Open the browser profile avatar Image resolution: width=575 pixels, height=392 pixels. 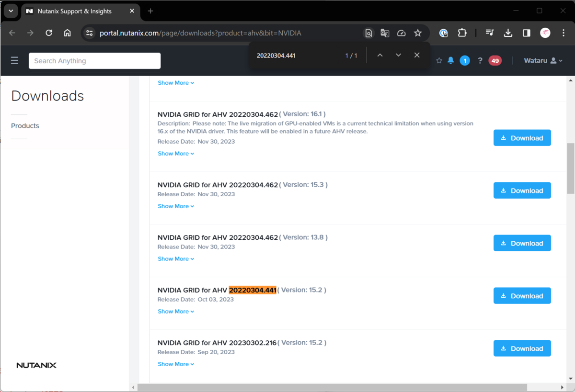point(545,33)
